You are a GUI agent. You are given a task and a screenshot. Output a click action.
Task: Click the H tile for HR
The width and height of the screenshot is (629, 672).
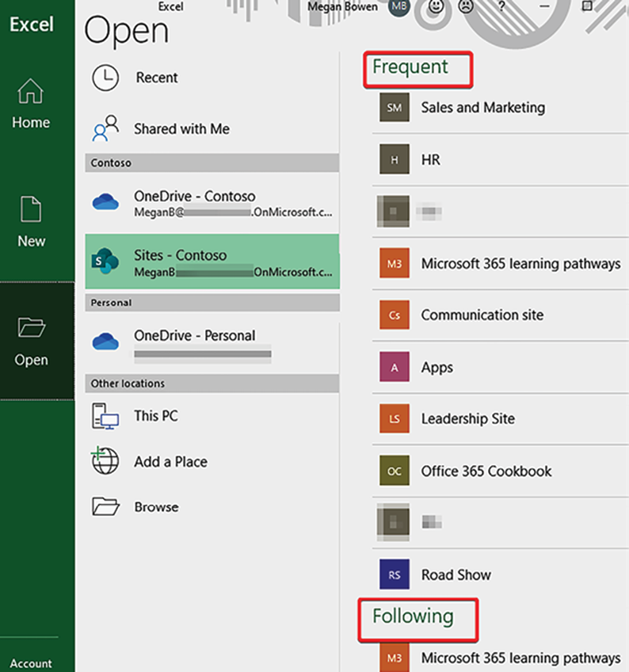tap(395, 159)
